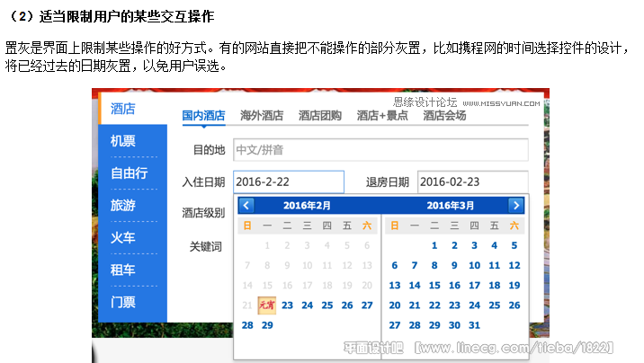Pick March 26 in the calendar
This screenshot has height=363, width=644.
coord(514,305)
